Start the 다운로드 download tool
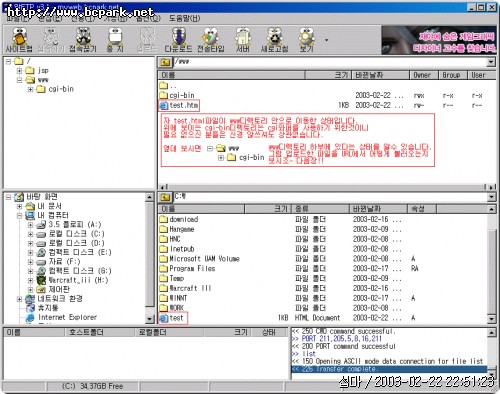Viewport: 500px width, 394px height. (x=178, y=40)
